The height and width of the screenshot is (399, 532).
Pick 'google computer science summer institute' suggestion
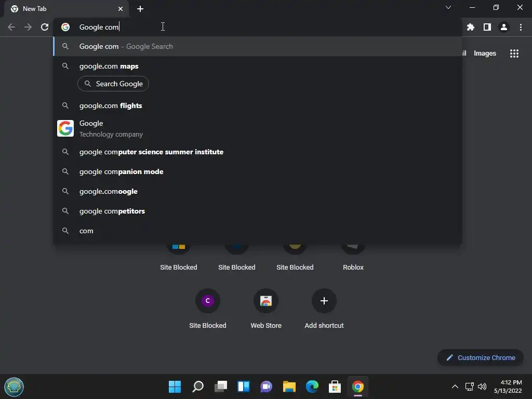point(258,152)
